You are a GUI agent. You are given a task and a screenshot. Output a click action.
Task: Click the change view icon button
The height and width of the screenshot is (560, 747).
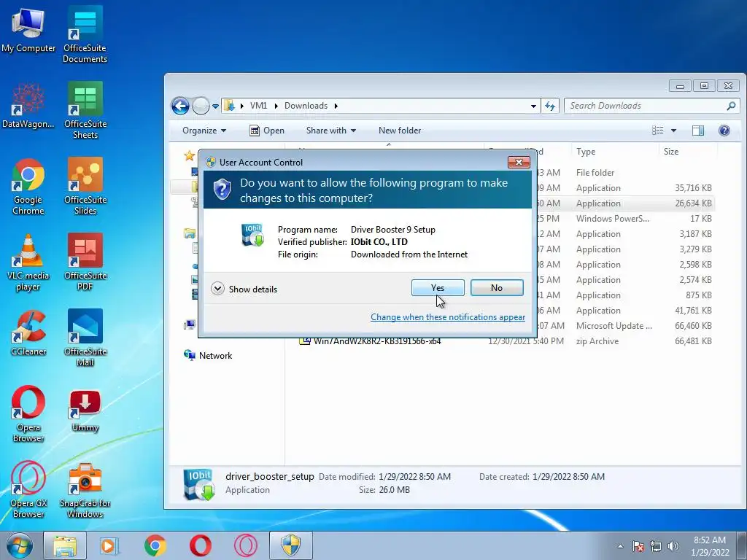[x=658, y=131]
